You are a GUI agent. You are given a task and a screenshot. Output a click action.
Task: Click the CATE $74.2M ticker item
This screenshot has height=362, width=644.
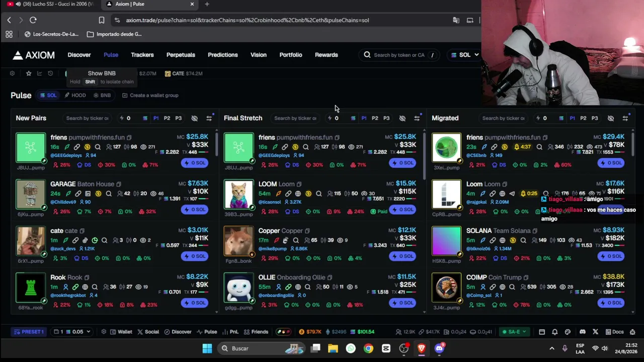click(184, 73)
